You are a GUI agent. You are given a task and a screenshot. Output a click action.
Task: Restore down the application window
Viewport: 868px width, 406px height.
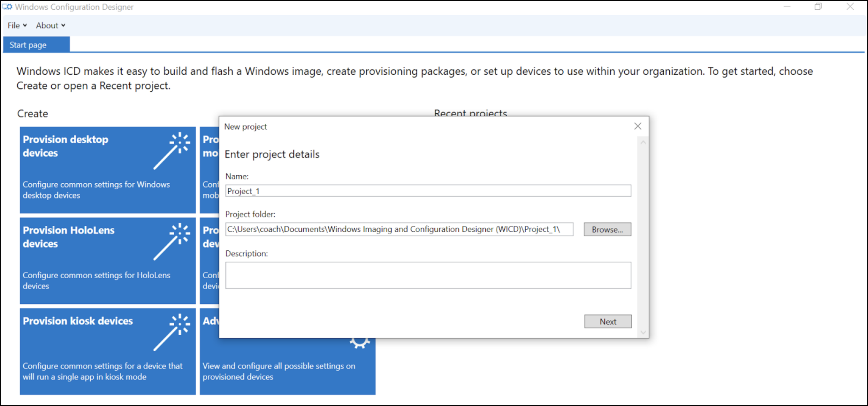818,6
